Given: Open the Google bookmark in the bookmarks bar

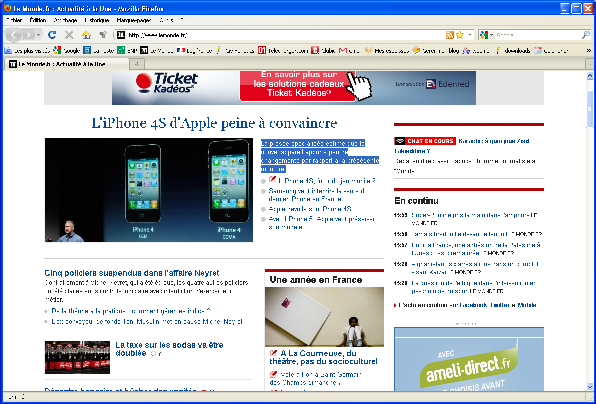Looking at the screenshot, I should 67,50.
